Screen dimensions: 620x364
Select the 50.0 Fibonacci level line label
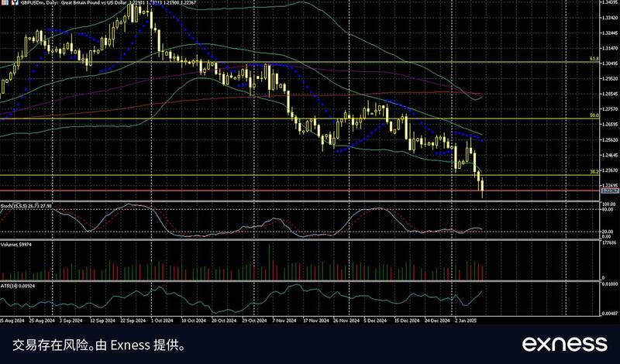593,115
